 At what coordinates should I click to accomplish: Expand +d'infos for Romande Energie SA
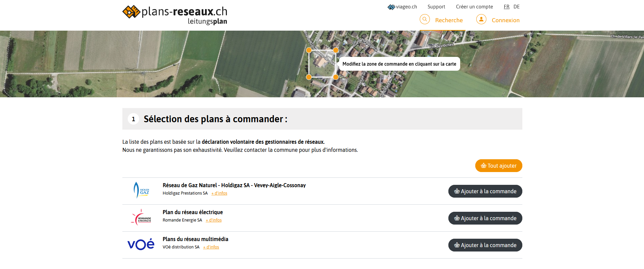tap(213, 220)
